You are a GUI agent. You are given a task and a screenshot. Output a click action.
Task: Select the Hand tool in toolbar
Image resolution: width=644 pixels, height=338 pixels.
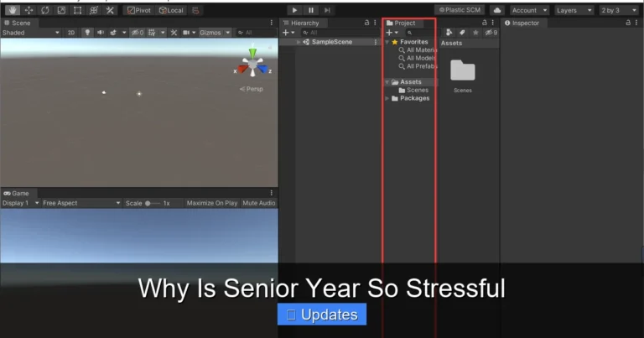tap(13, 10)
